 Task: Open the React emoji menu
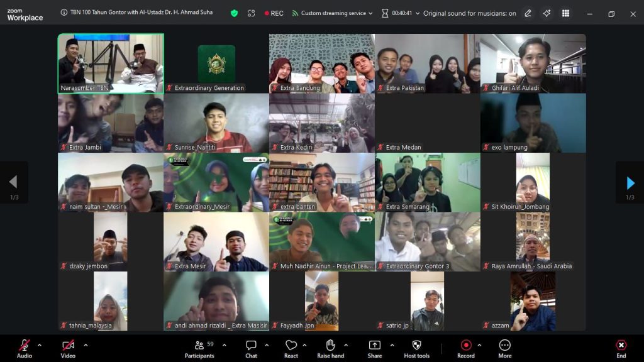(291, 348)
